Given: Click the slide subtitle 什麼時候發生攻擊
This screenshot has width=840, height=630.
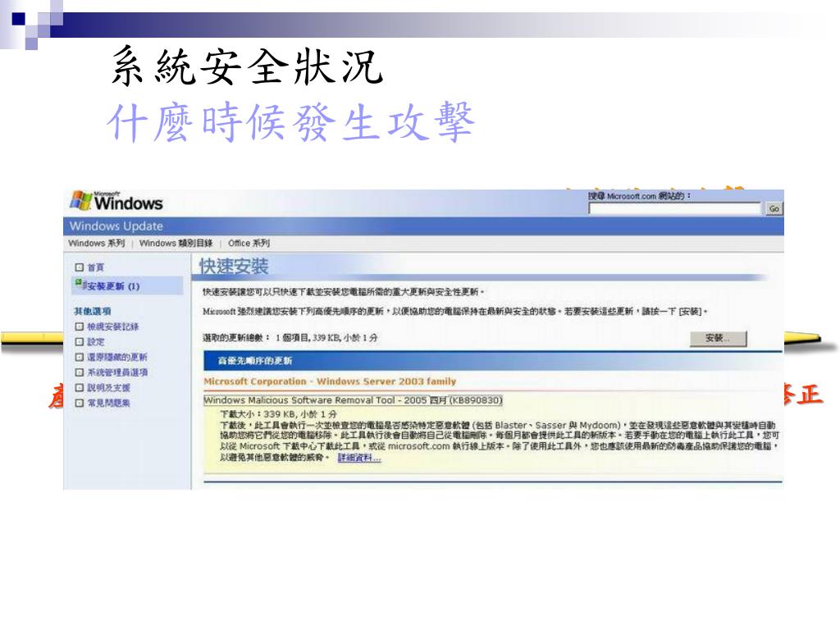Looking at the screenshot, I should coord(291,122).
